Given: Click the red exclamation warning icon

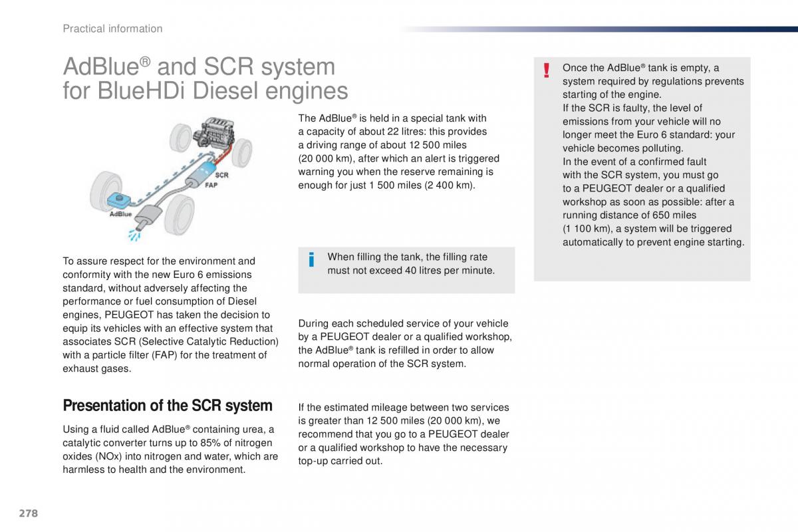Looking at the screenshot, I should pyautogui.click(x=546, y=70).
